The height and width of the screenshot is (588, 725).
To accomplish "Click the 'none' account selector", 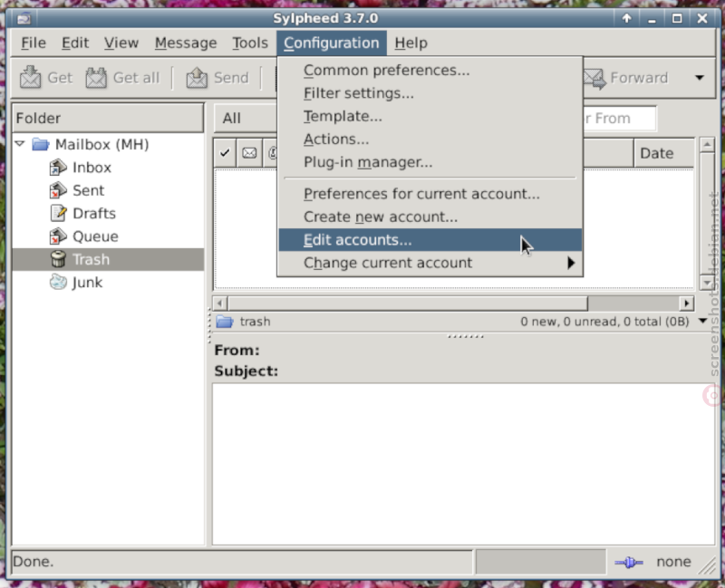I will [673, 562].
